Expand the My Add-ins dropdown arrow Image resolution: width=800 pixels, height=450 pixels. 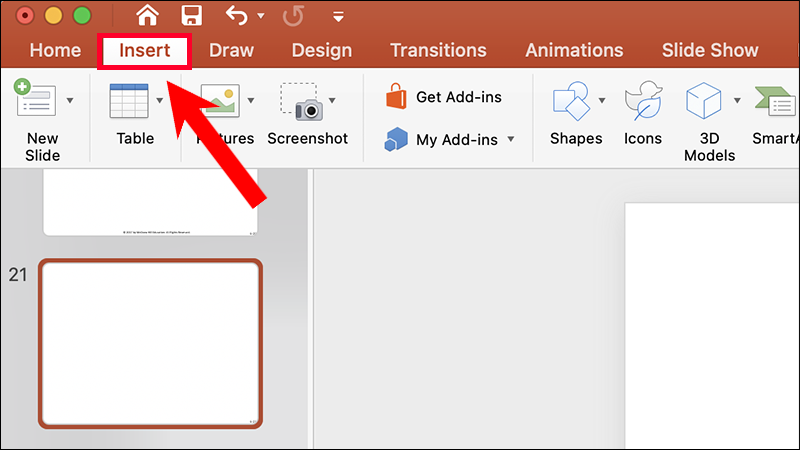tap(511, 139)
